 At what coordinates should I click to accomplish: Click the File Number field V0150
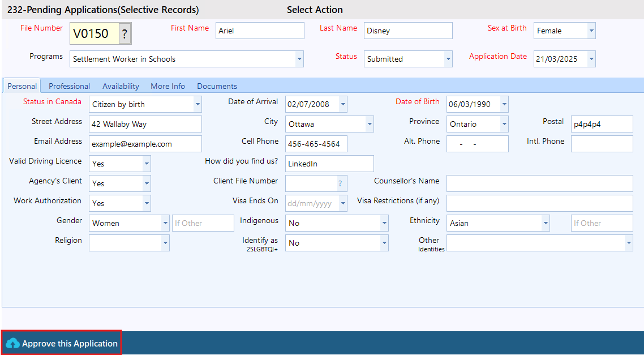coord(95,33)
